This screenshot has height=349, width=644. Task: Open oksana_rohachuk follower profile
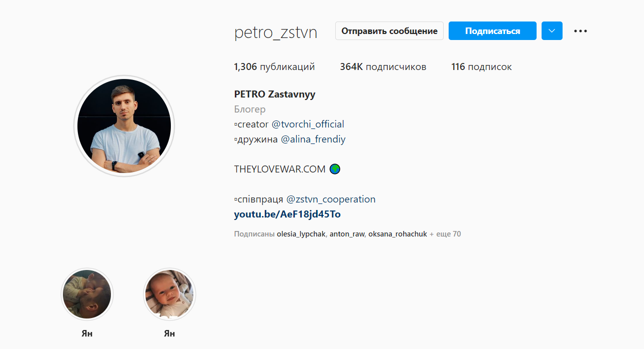click(x=398, y=233)
